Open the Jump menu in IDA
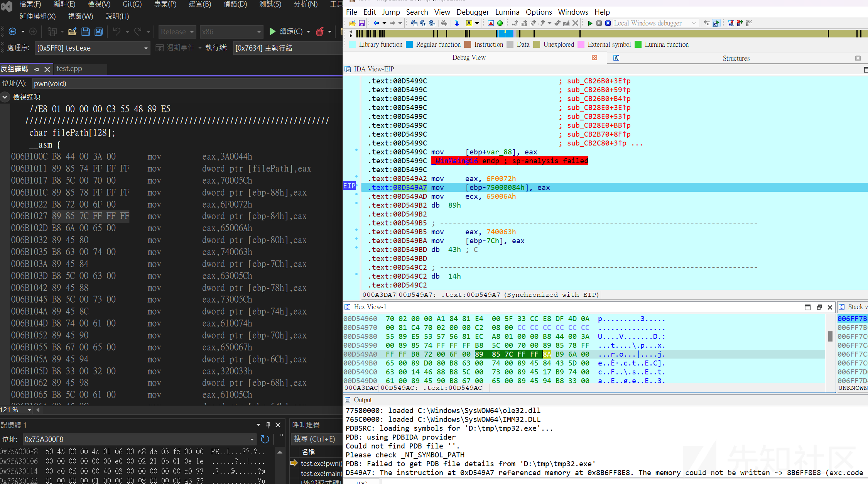 coord(391,12)
